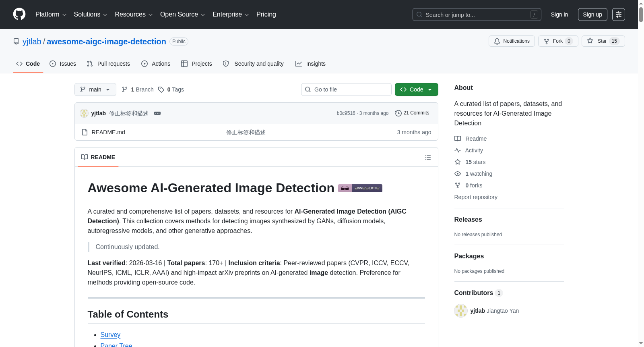Screen dimensions: 644x347
Task: Expand the Open Source menu
Action: [x=183, y=15]
